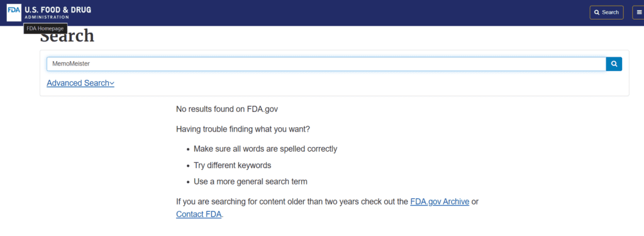Click Having trouble finding what you want text
This screenshot has width=644, height=236.
pos(243,129)
